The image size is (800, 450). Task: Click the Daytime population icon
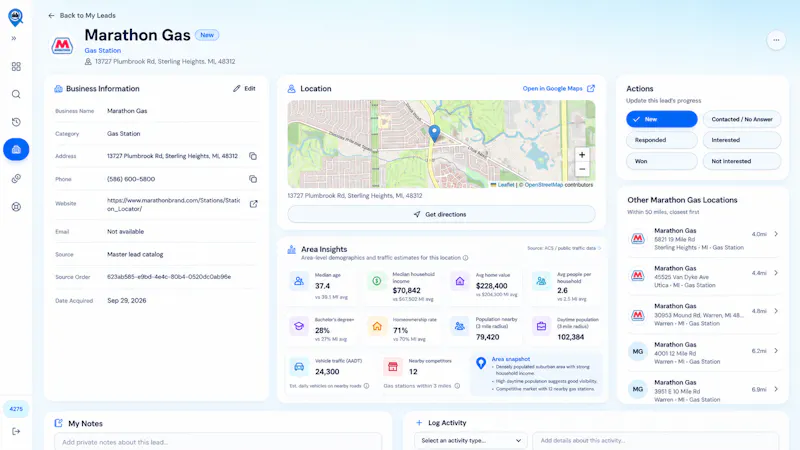[541, 326]
